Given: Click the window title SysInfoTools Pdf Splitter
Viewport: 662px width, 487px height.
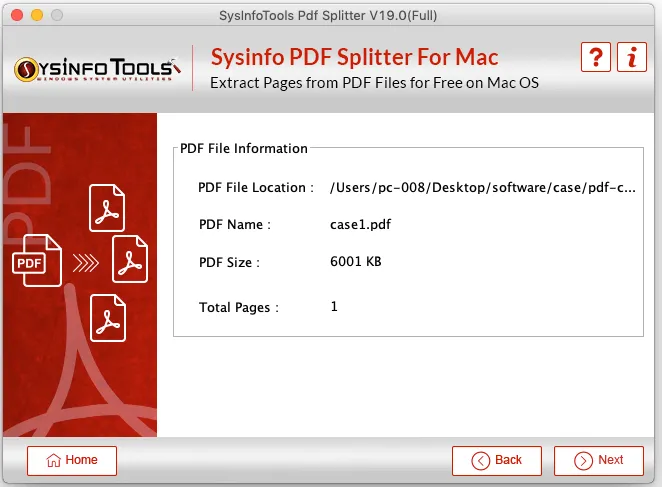Looking at the screenshot, I should pos(328,16).
